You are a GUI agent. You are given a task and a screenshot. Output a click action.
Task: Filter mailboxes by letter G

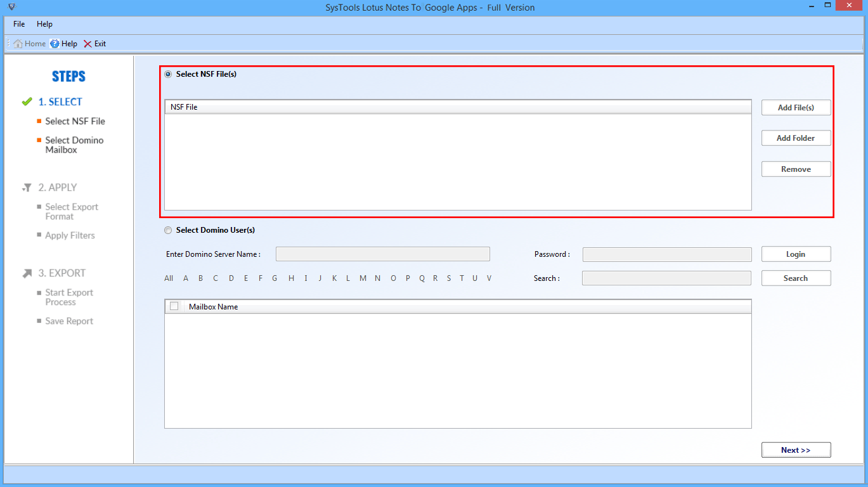coord(275,278)
